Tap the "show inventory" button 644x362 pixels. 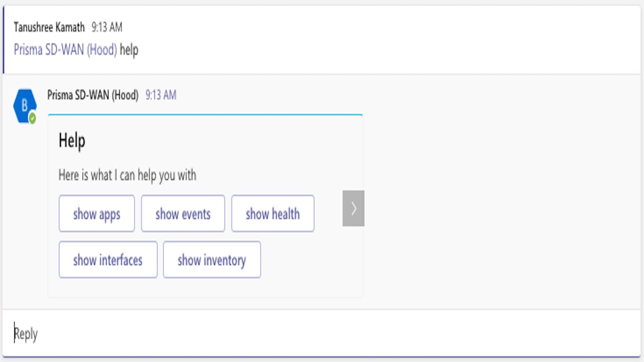click(212, 260)
